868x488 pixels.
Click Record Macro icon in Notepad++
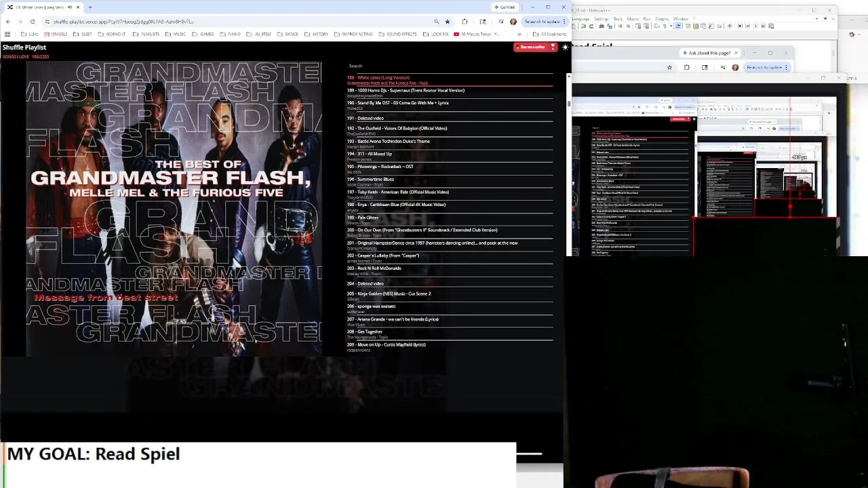(740, 26)
